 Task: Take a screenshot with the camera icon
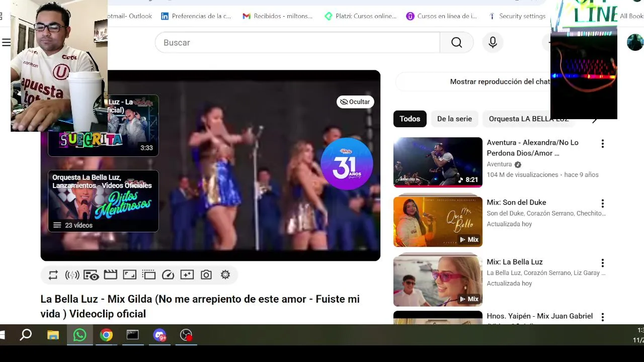206,275
